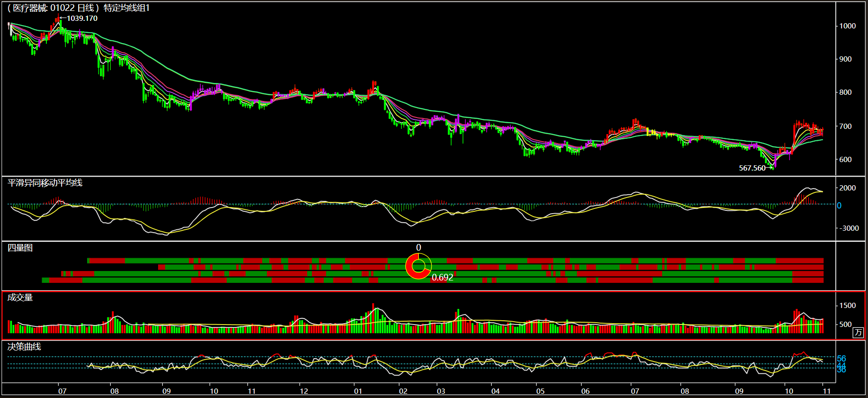Click 600 on the price axis
The image size is (868, 398).
click(x=846, y=160)
